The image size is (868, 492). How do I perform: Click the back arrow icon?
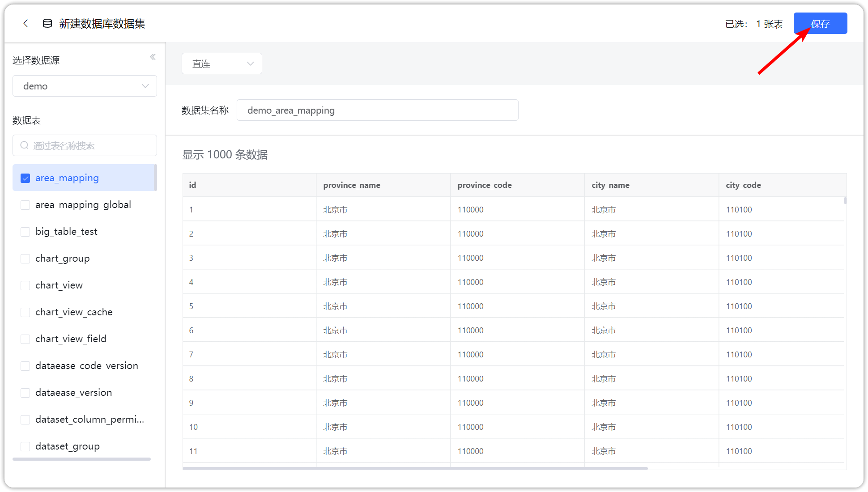click(x=26, y=23)
